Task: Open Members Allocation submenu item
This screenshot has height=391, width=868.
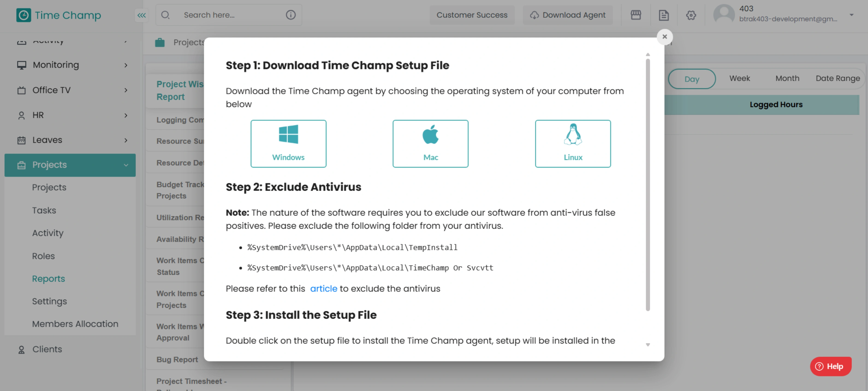Action: point(75,324)
